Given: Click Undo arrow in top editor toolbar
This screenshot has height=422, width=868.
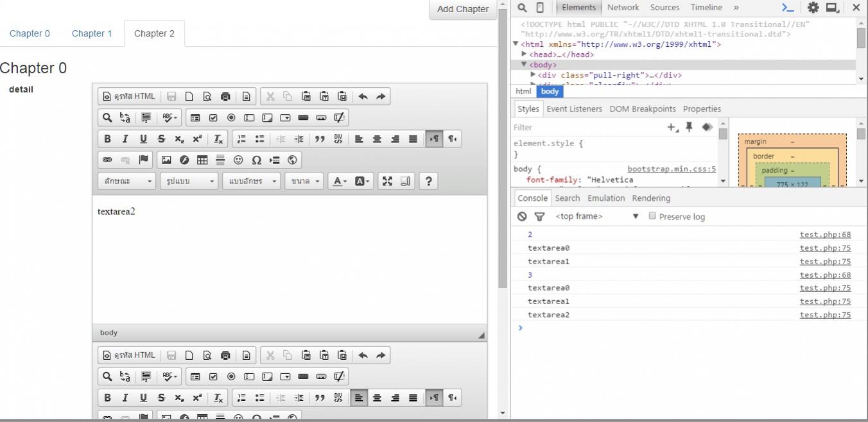Looking at the screenshot, I should [363, 96].
